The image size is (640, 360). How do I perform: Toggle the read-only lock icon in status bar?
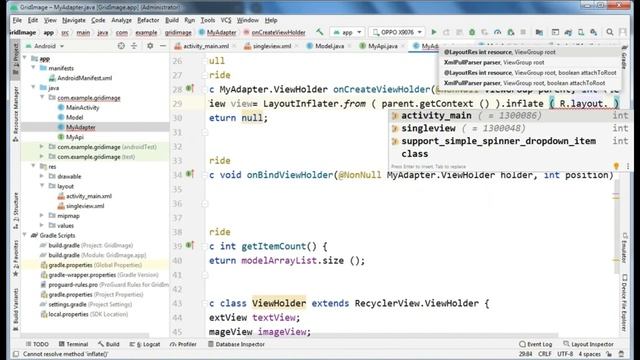pyautogui.click(x=609, y=354)
